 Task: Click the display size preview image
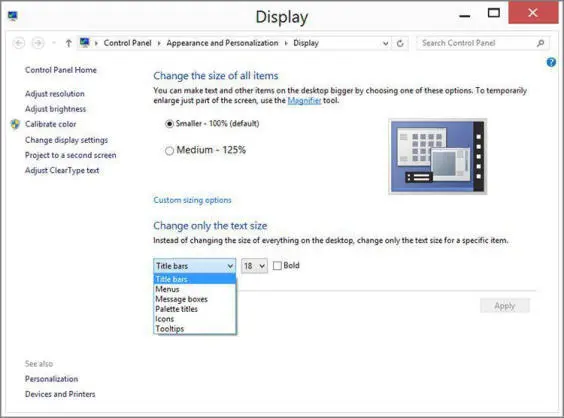(x=438, y=156)
